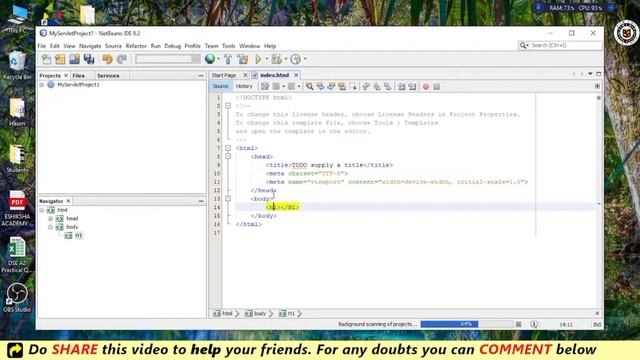This screenshot has width=640, height=360.
Task: Open the open-documents list dropdown arrow
Action: (x=590, y=74)
